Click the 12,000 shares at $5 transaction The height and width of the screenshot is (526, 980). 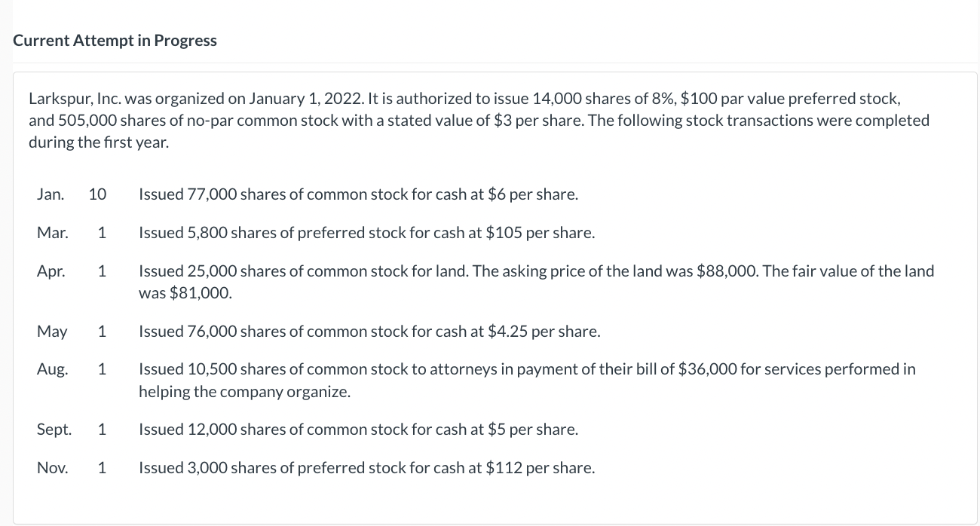pos(359,430)
